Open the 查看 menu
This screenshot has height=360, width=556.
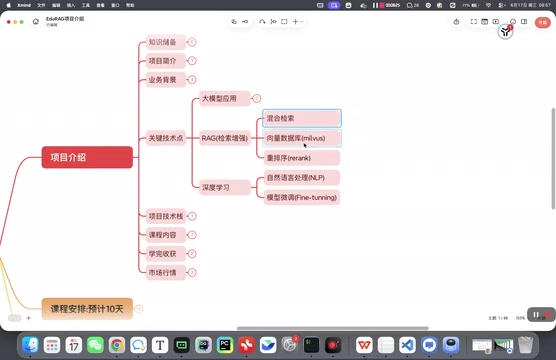[x=101, y=5]
